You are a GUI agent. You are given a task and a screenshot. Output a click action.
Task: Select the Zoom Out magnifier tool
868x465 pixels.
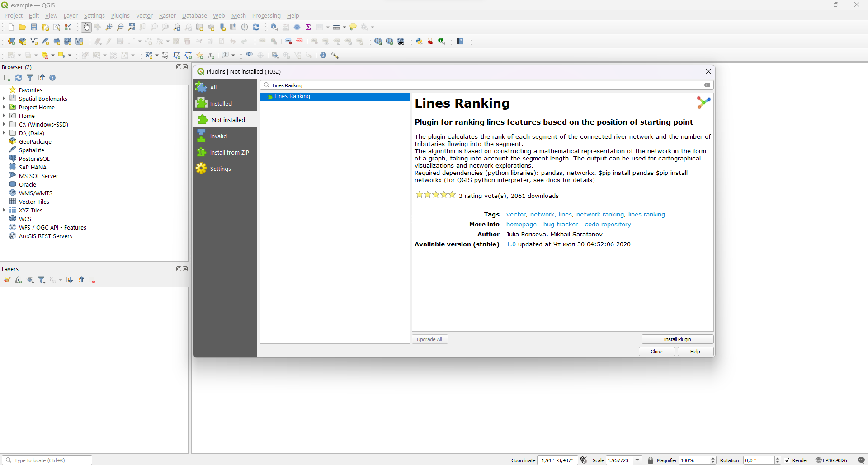(x=120, y=27)
